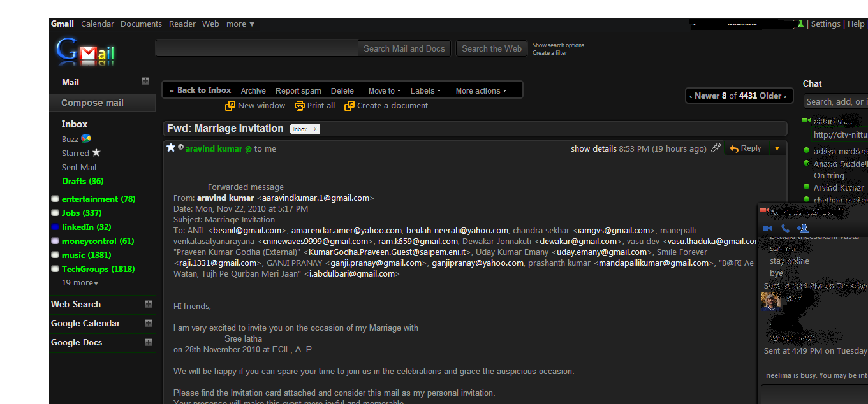The height and width of the screenshot is (404, 868).
Task: Go to Newer conversation
Action: point(705,96)
